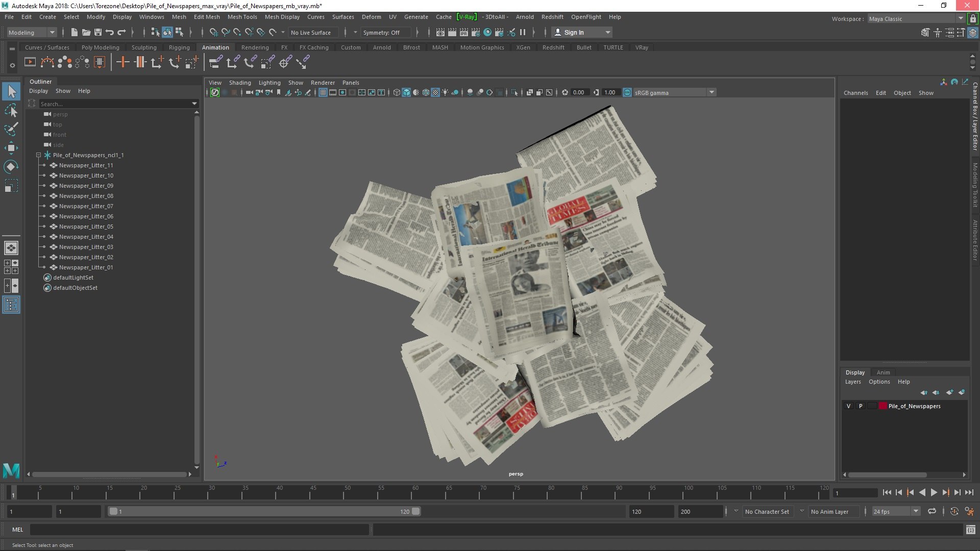
Task: Save the scene via the floppy disk icon
Action: (98, 32)
